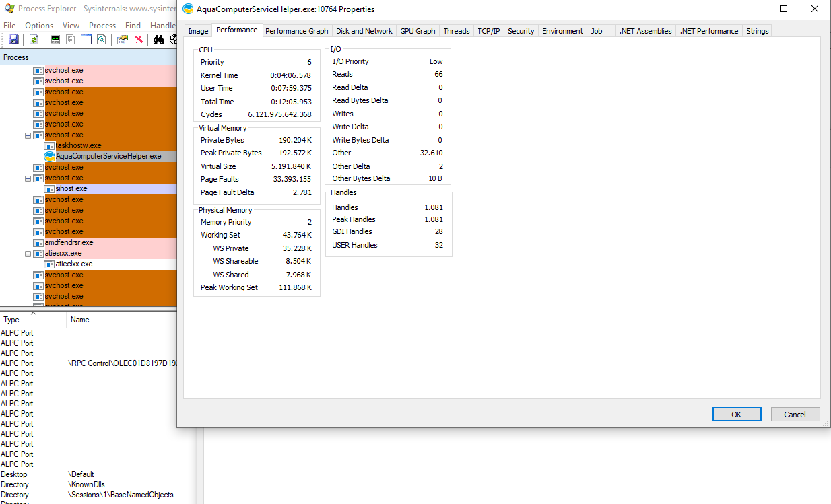Switch to the Performance Graph tab

tap(296, 31)
